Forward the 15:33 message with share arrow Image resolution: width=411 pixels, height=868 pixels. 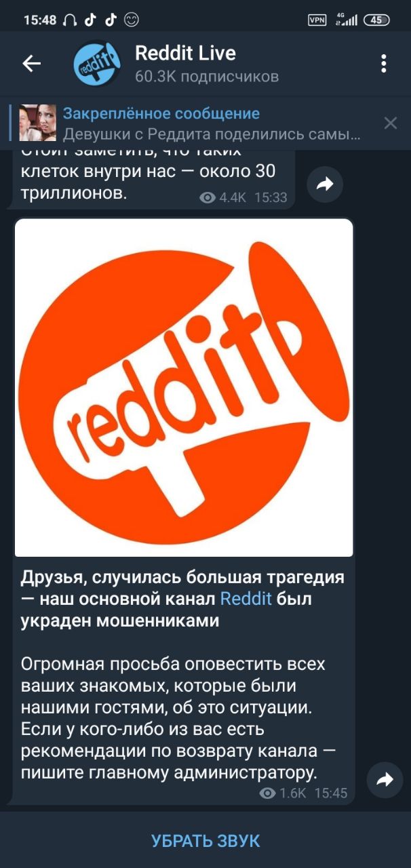click(326, 184)
